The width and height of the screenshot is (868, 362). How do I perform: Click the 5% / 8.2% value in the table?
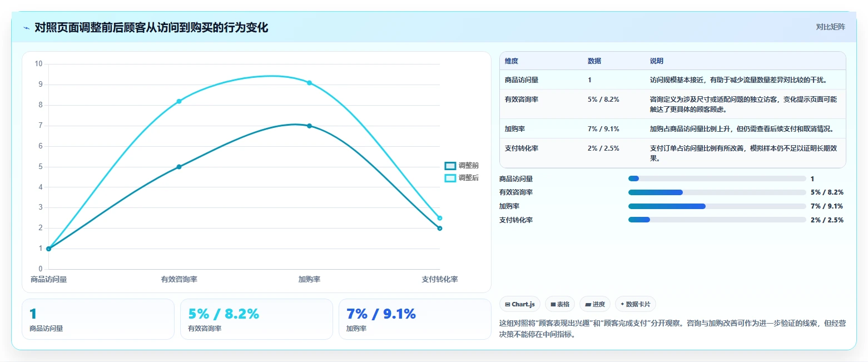(x=603, y=100)
